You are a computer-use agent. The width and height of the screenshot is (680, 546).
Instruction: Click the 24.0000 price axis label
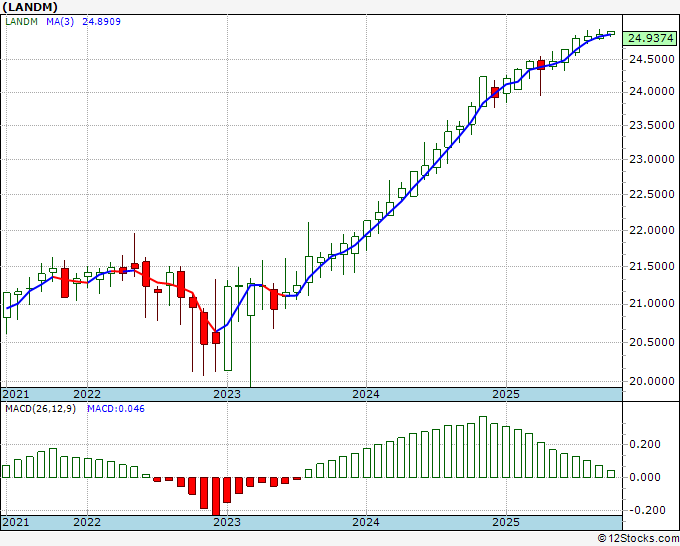(652, 92)
